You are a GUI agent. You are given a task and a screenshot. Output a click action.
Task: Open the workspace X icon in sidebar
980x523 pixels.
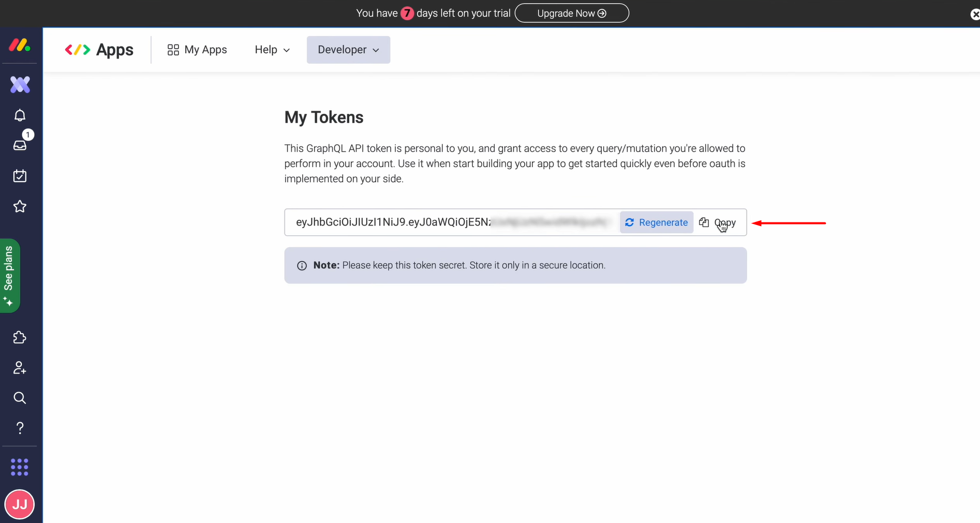(x=19, y=84)
